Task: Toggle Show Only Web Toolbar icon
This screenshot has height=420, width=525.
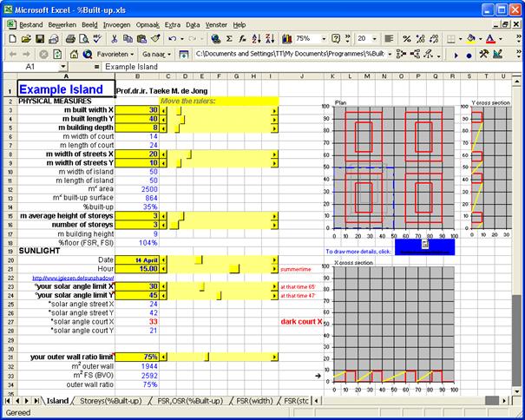Action: pos(184,55)
